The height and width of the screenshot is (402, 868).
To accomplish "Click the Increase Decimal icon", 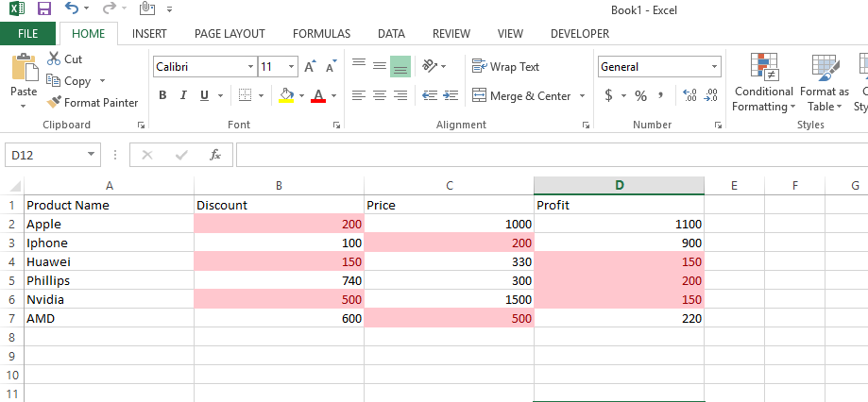I will (689, 95).
